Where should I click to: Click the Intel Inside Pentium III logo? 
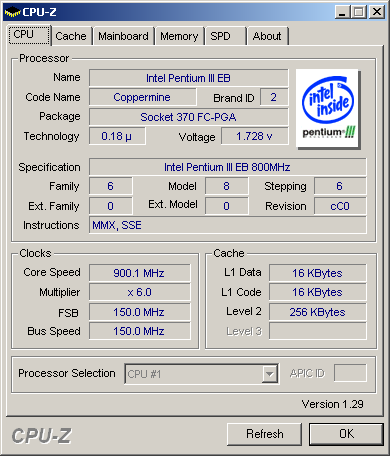pos(327,109)
